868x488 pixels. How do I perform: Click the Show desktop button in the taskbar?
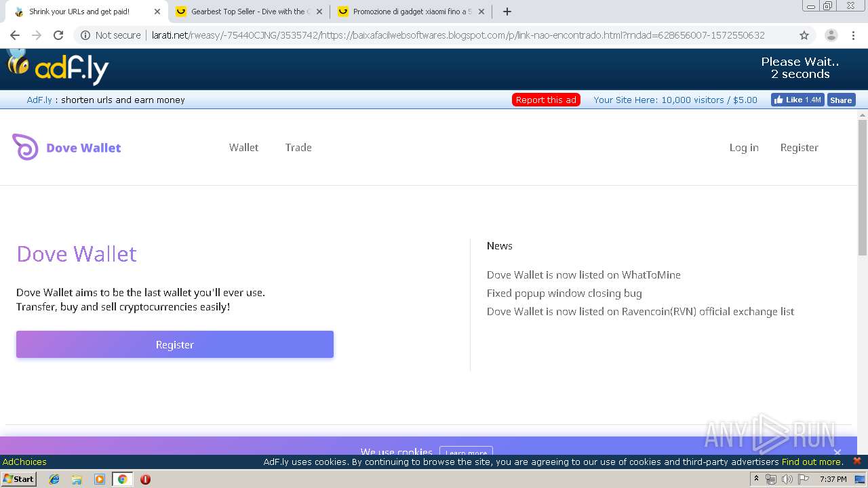point(860,479)
